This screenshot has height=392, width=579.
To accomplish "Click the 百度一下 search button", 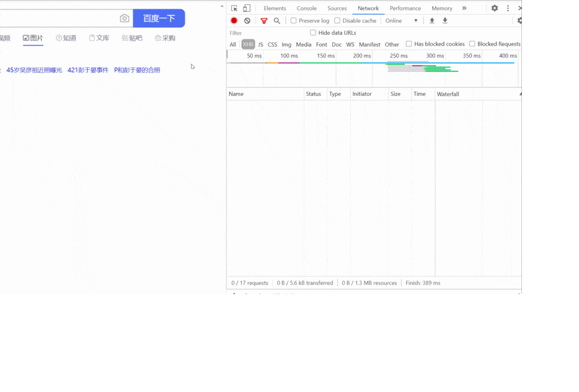I will [x=159, y=18].
